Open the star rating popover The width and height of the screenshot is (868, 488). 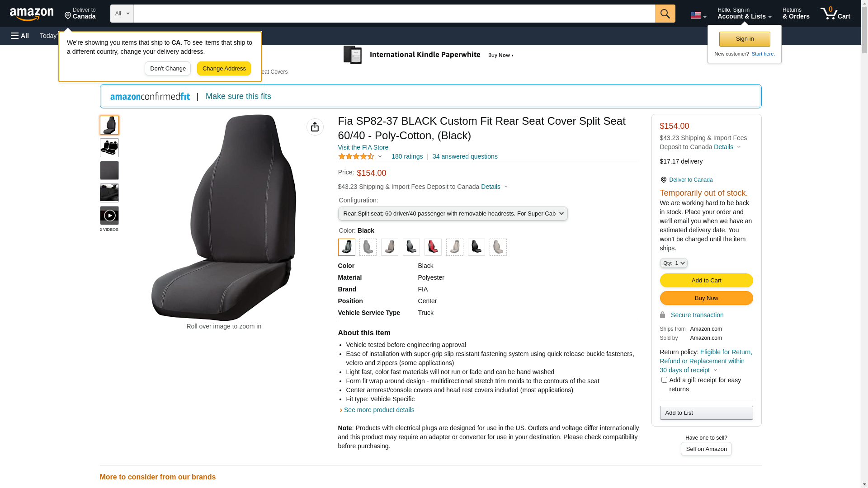(360, 156)
